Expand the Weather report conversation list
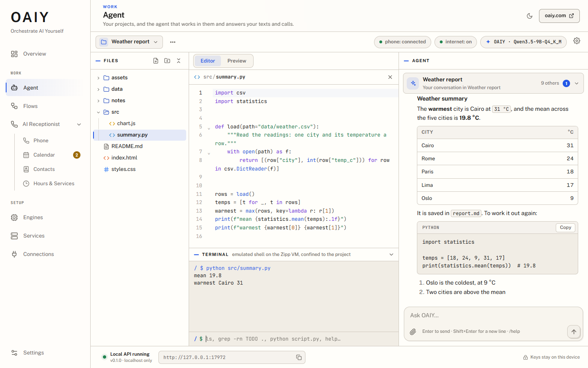The image size is (588, 368). 577,83
